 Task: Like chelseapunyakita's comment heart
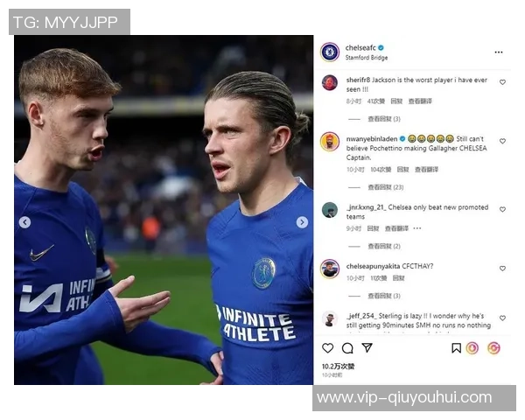tap(502, 269)
